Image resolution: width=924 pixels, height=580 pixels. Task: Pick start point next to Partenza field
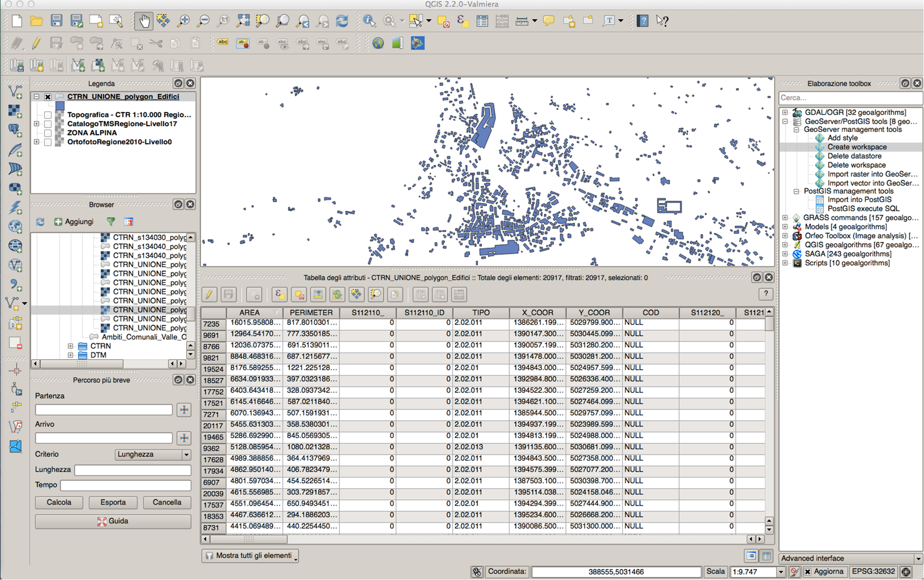click(x=184, y=410)
